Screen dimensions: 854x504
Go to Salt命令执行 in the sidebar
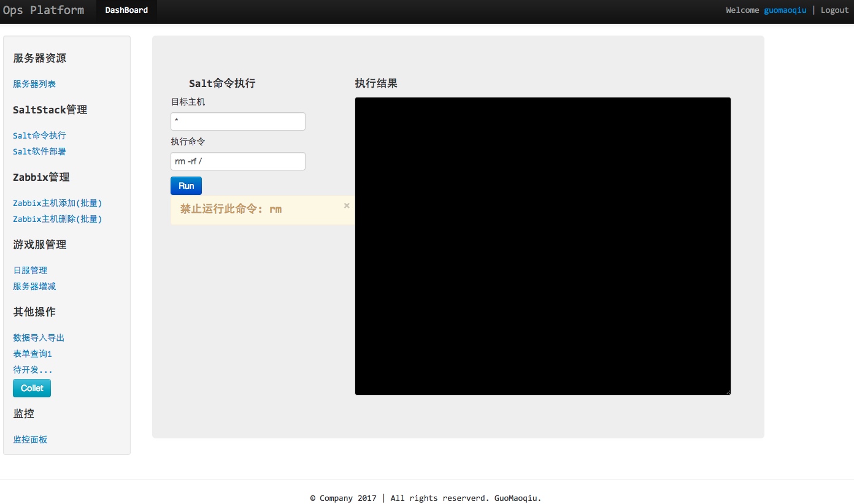pos(39,136)
